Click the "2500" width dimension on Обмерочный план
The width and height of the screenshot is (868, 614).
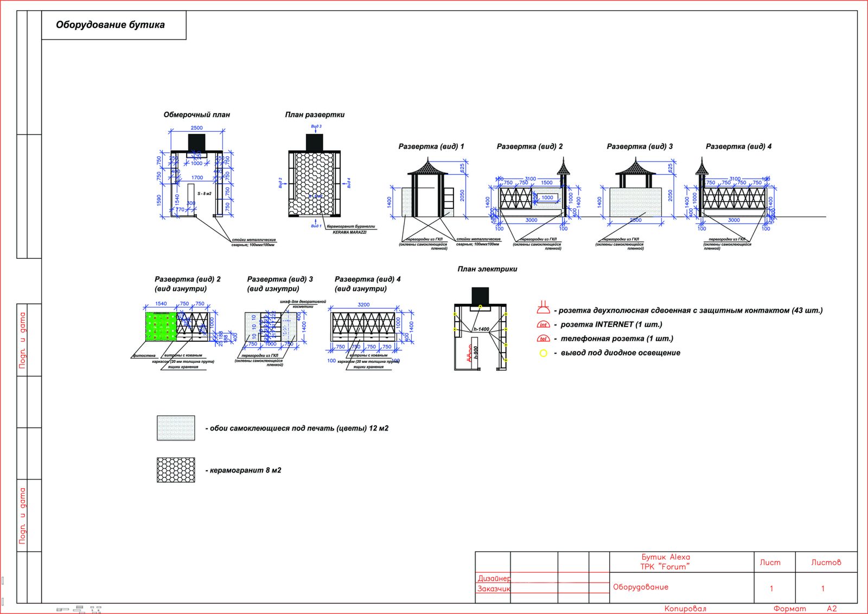(196, 128)
